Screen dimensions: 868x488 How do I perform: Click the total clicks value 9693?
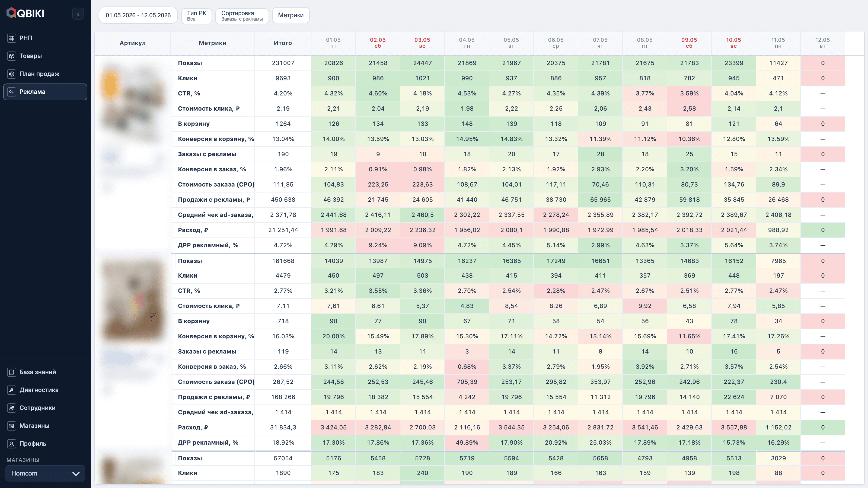pyautogui.click(x=283, y=78)
